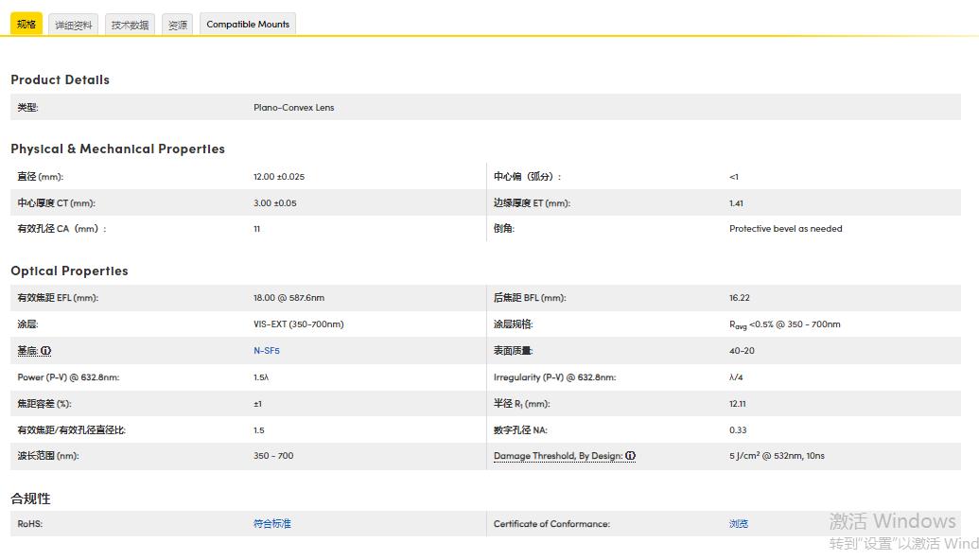Click the 合规性 section heading

pos(31,499)
